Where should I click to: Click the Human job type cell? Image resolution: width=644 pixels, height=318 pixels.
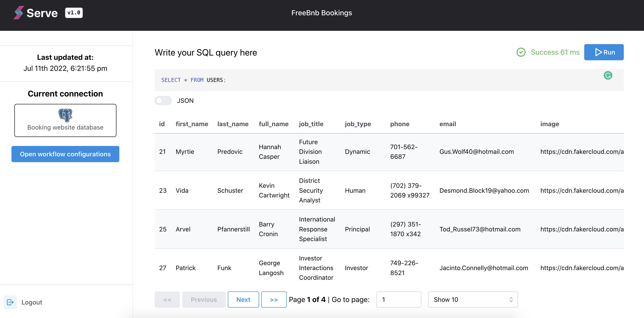click(355, 190)
